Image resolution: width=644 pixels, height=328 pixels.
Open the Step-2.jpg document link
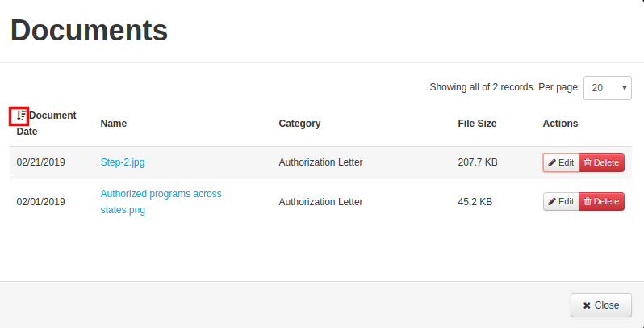tap(123, 162)
